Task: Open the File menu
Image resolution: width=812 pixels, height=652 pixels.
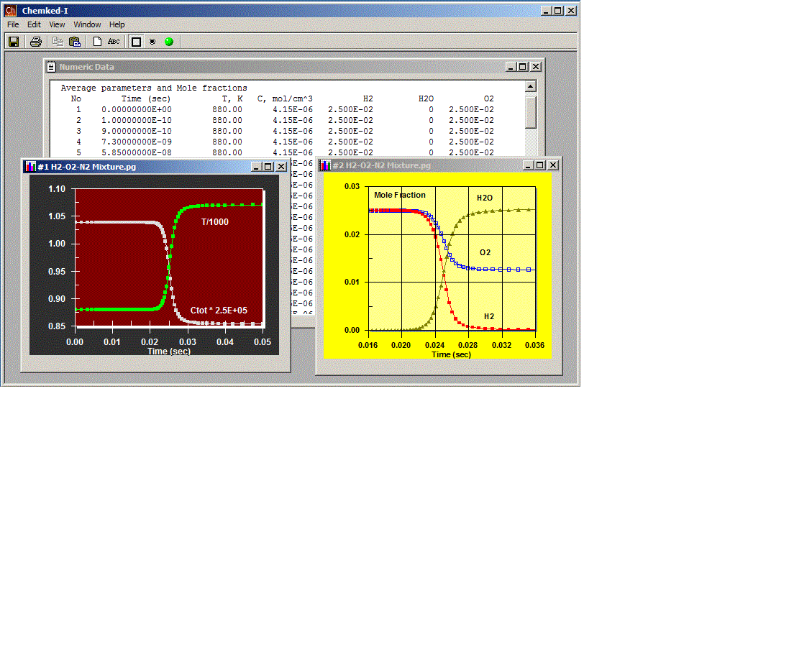Action: [13, 24]
